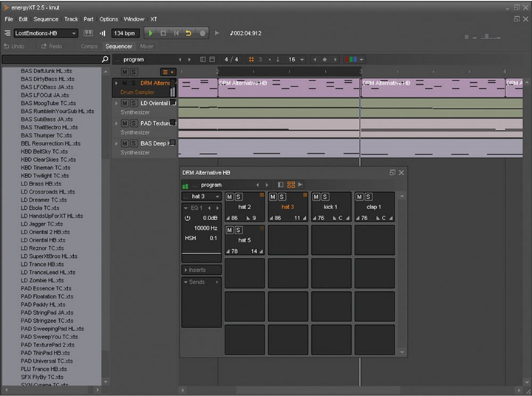The height and width of the screenshot is (396, 532).
Task: Open the LostEmotions-HB project dropdown
Action: [46, 33]
